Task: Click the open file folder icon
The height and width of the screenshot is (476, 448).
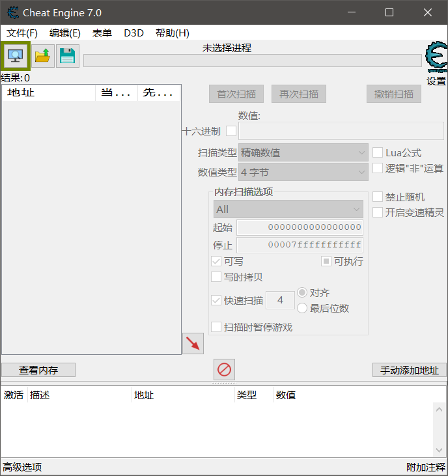Action: pos(43,56)
